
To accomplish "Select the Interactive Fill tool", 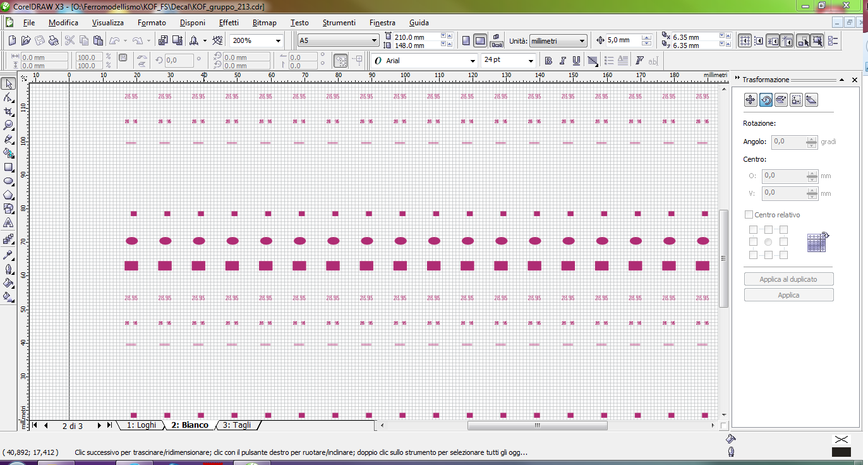I will coord(8,296).
